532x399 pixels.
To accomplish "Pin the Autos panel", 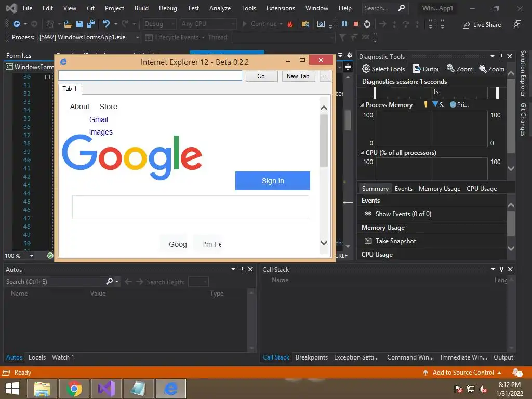I will [x=242, y=269].
